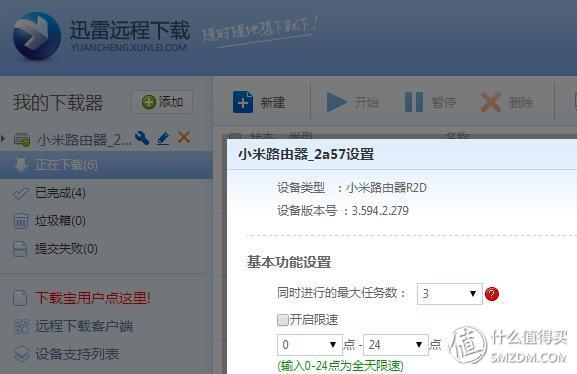Screen dimensions: 577x374
Task: Click the 下载宝用户点这里! link
Action: click(93, 298)
